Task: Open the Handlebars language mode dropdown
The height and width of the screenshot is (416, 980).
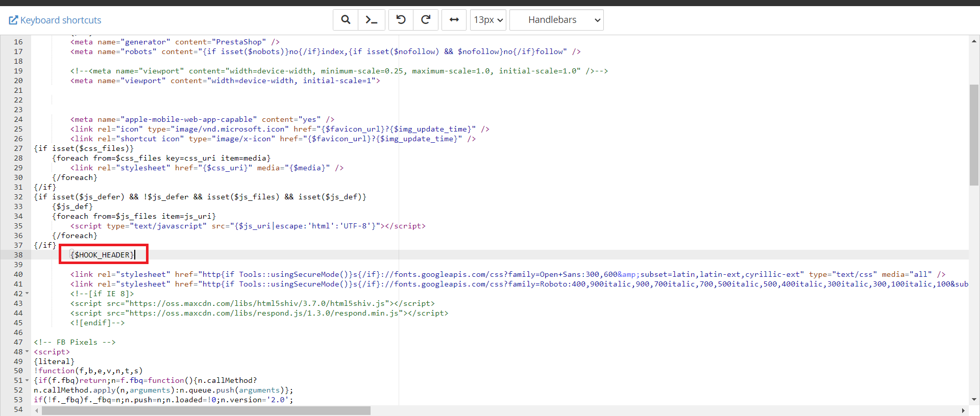Action: (556, 20)
